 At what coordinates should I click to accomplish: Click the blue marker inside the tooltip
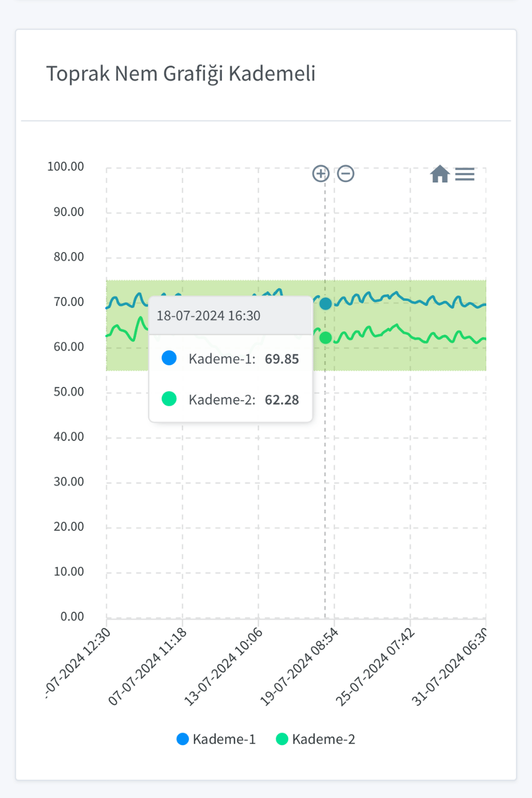(169, 358)
